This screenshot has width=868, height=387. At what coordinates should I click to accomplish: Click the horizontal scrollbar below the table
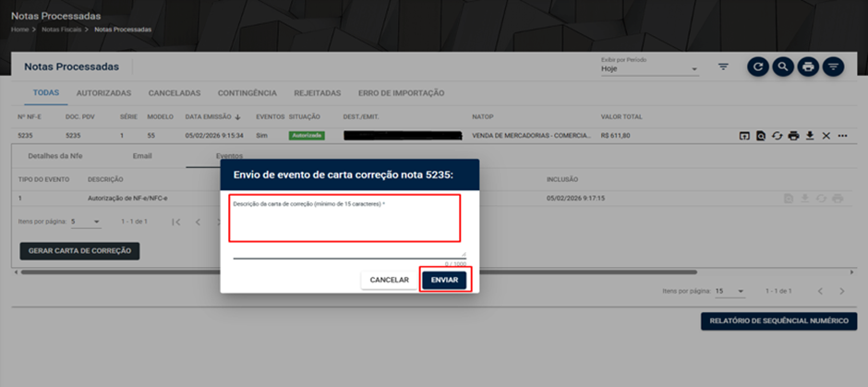pos(358,272)
